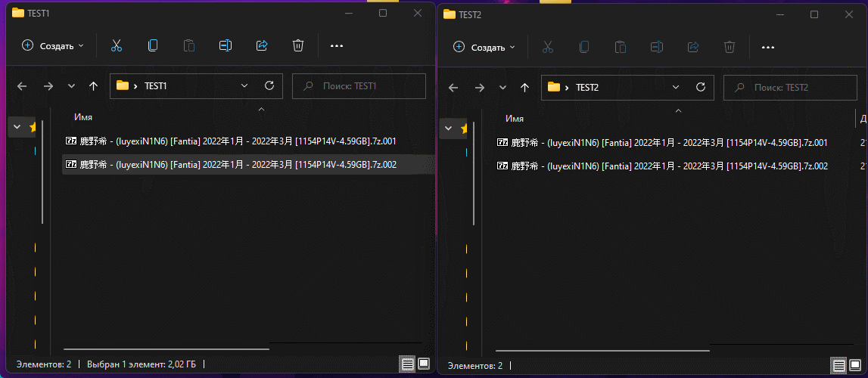Click the Поиск: TEST1 search field
Screen dimensions: 868x378
point(359,86)
